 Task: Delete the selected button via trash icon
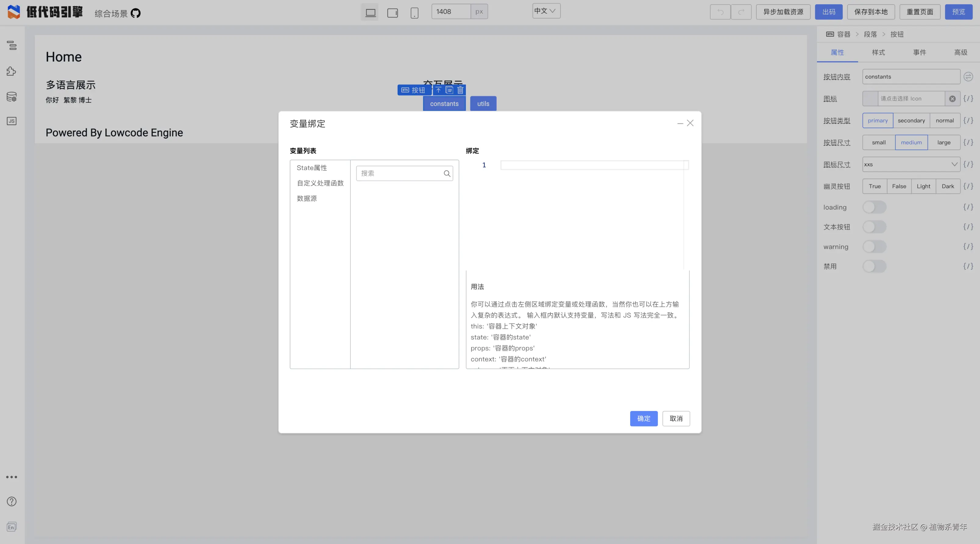[x=460, y=90]
